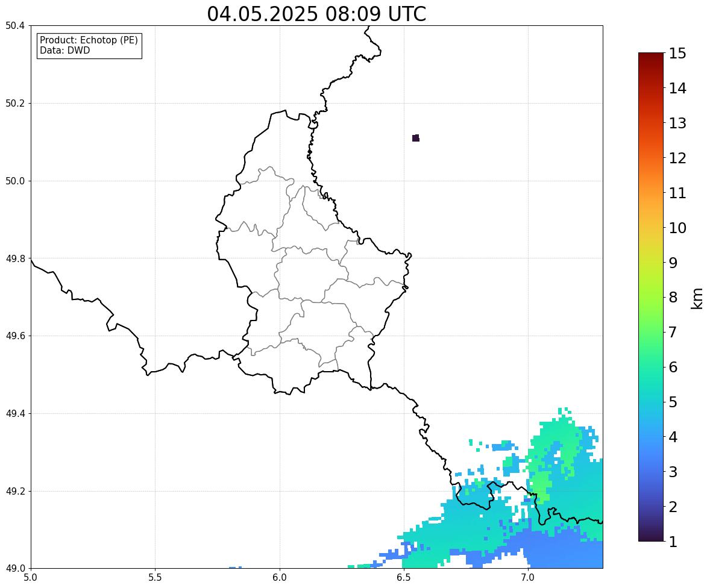Click the y-axis label '49.6'

pyautogui.click(x=16, y=336)
